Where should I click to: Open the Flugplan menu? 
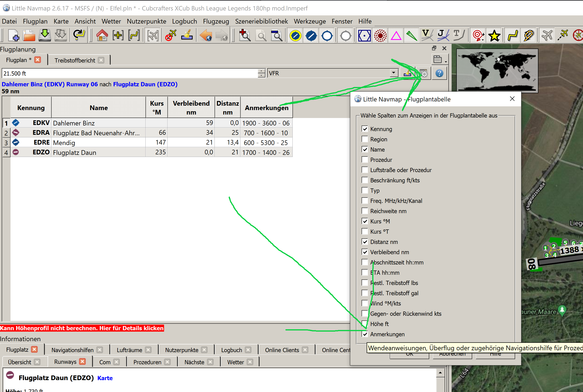coord(35,21)
